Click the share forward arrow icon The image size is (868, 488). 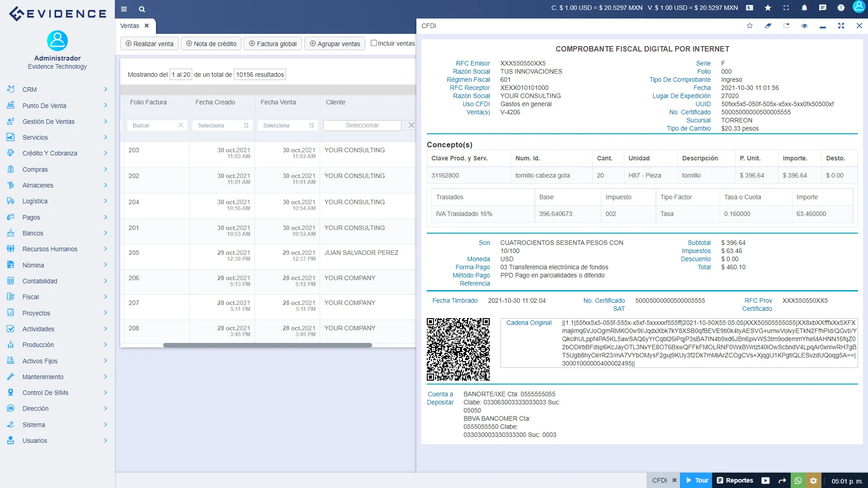coord(782,480)
